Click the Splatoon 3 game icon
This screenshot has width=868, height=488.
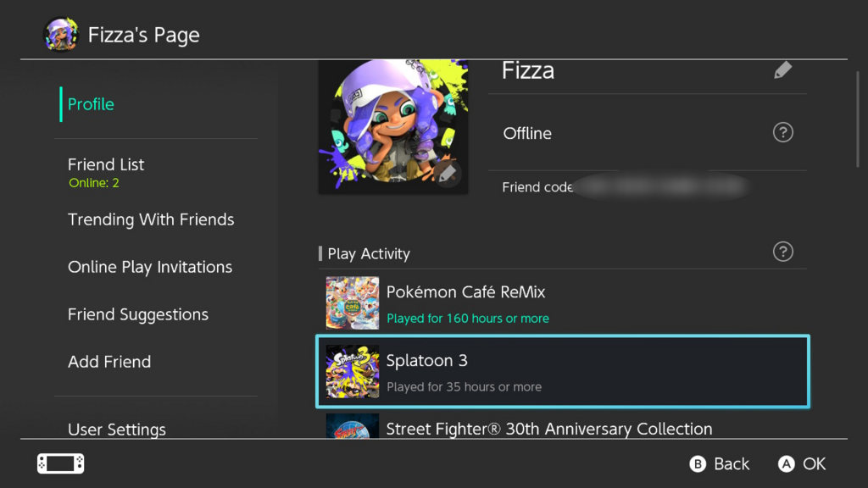coord(353,372)
